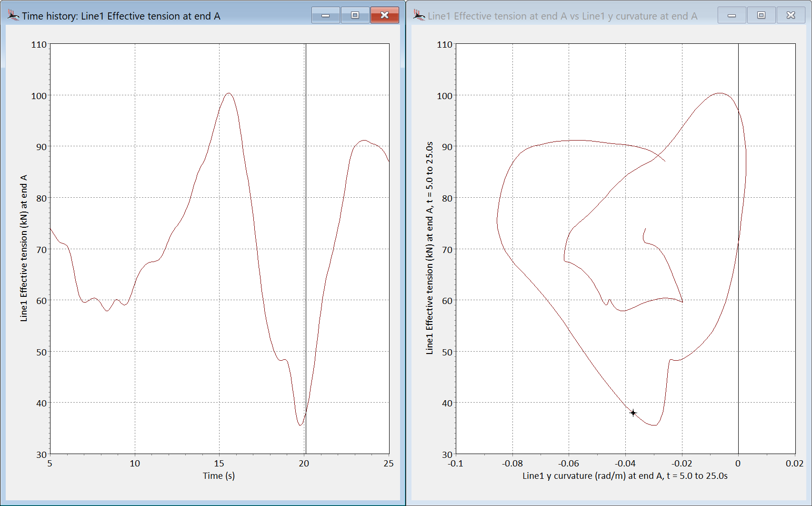Click the OrcaFlex icon in Time history window
This screenshot has width=812, height=506.
[13, 16]
